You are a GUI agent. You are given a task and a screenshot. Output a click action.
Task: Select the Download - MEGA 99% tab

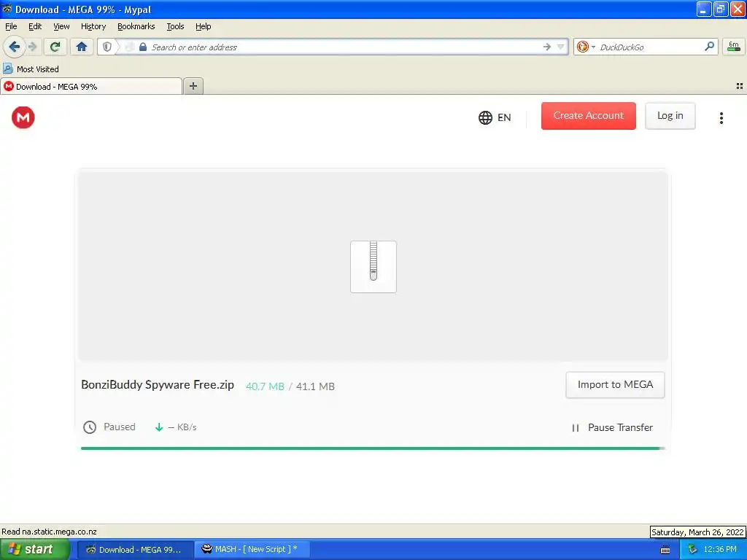pos(90,86)
